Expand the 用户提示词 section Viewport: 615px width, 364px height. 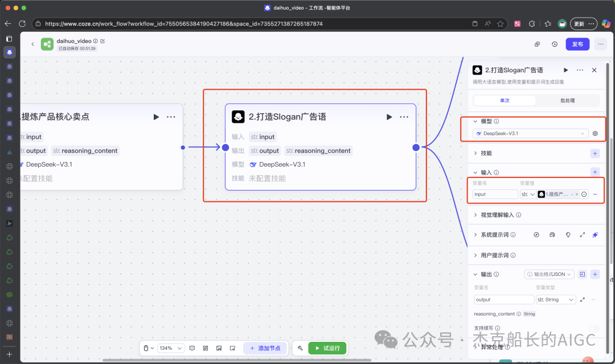475,255
